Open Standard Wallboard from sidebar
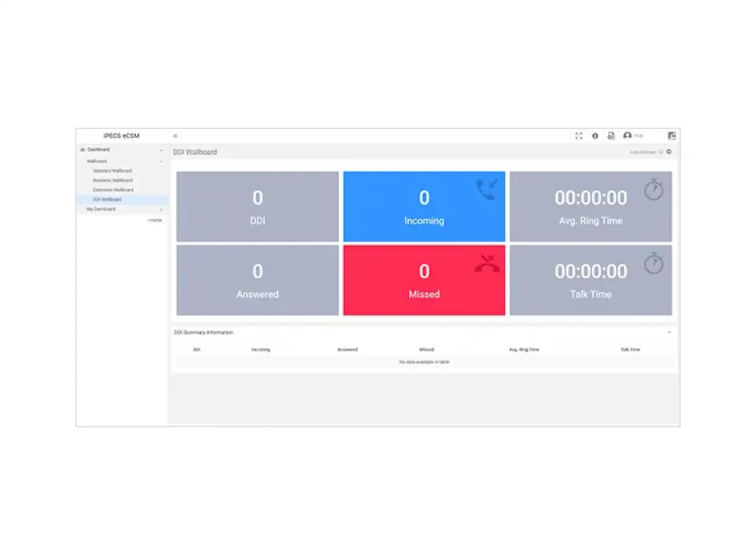 click(x=113, y=171)
